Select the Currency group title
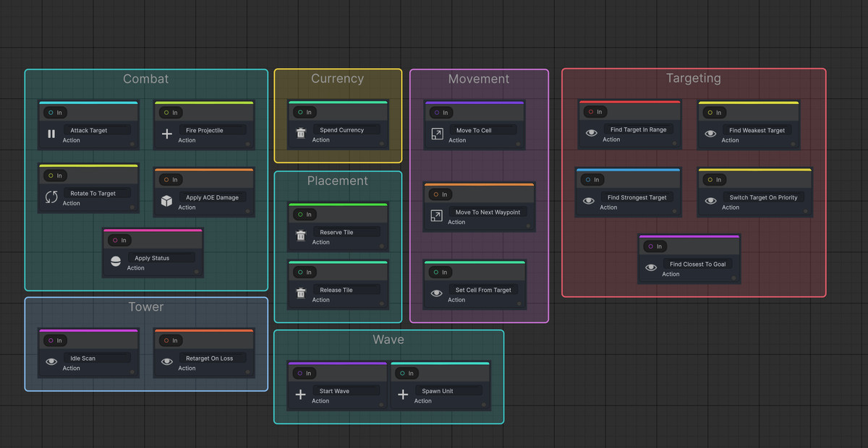 337,79
